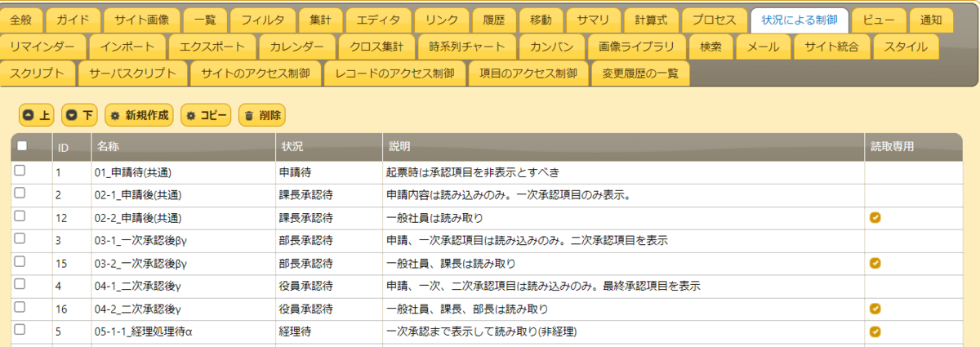The height and width of the screenshot is (347, 980).
Task: Check the row 03-2_一次承認後βγ checkbox
Action: pos(20,262)
